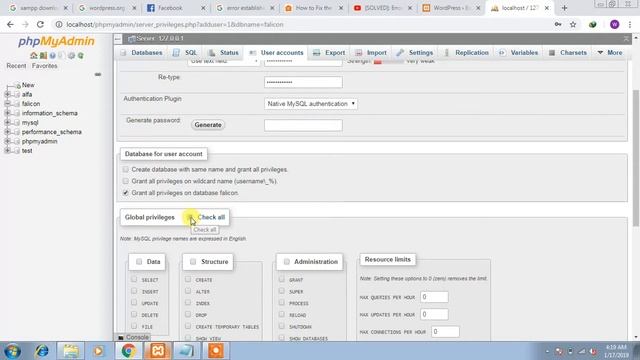Viewport: 640px width, 360px height.
Task: Tick the Administration group checkbox
Action: pos(287,262)
